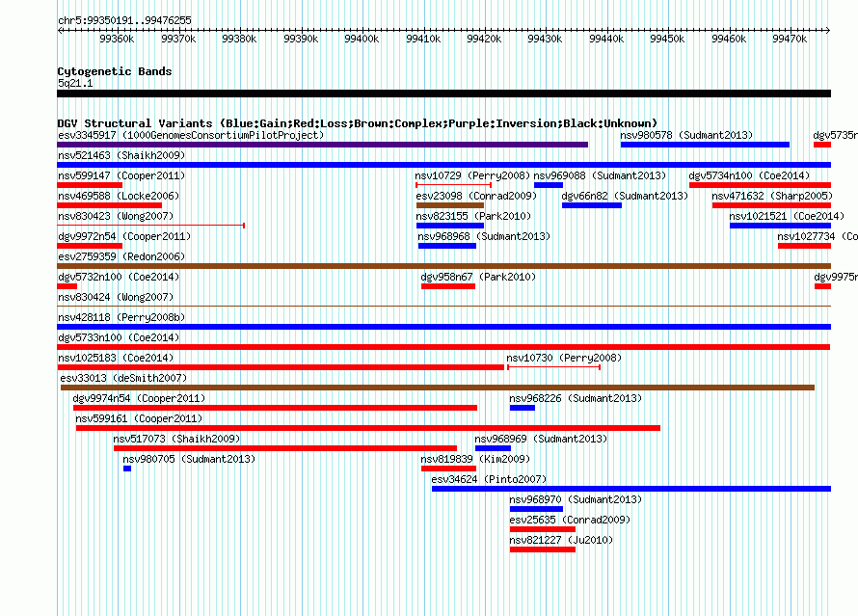Open esv2759359 (Redon2006) variant

tap(121, 256)
